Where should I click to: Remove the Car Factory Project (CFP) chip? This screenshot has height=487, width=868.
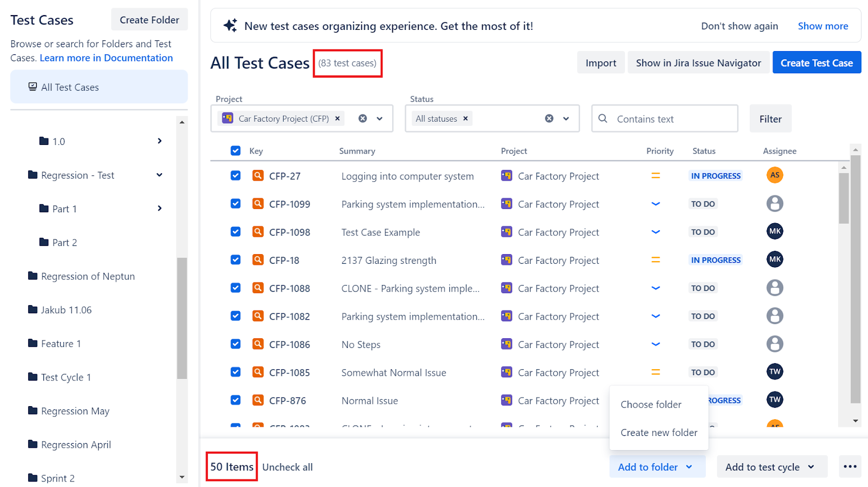coord(337,118)
